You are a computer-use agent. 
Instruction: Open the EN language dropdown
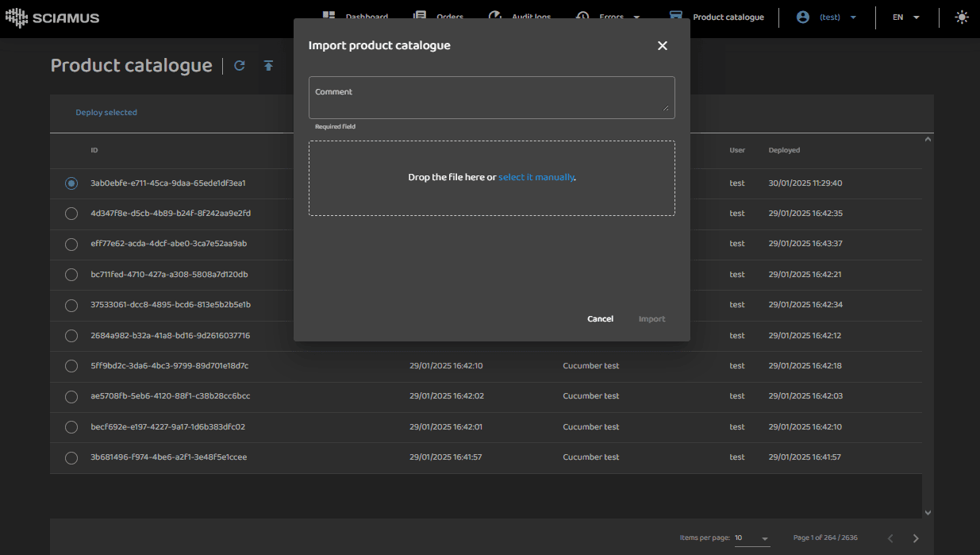click(905, 17)
